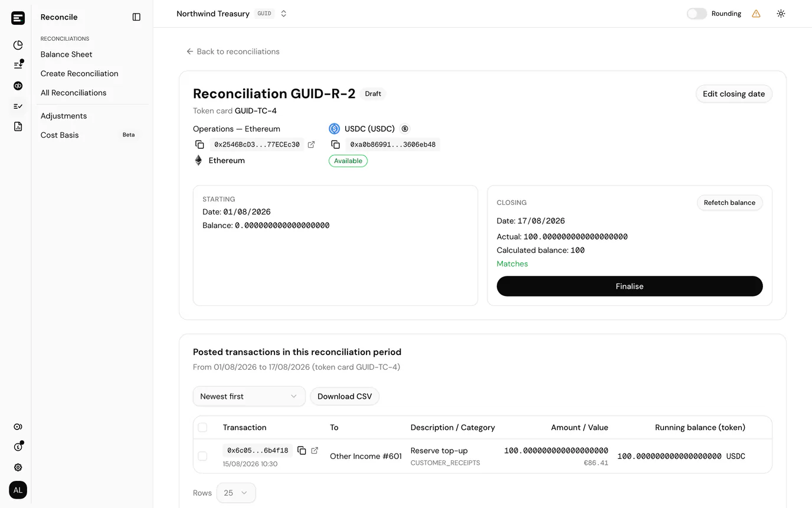Viewport: 812px width, 508px height.
Task: Open Balance Sheet in sidebar
Action: click(x=66, y=54)
